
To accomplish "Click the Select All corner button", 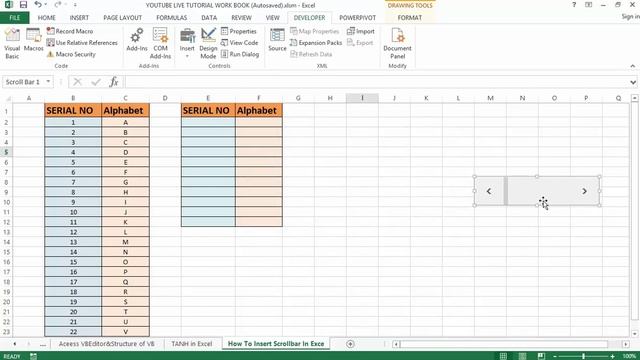I will click(7, 98).
